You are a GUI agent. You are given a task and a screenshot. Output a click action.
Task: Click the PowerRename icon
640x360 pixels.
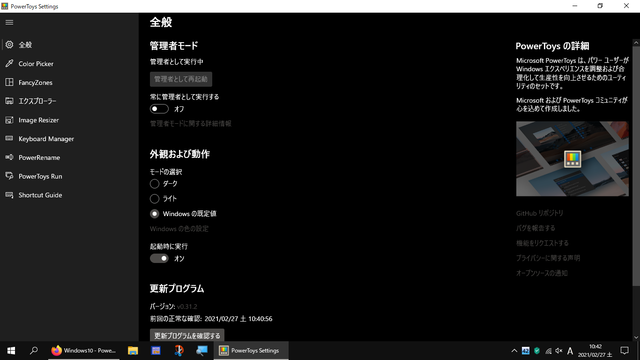pos(9,157)
